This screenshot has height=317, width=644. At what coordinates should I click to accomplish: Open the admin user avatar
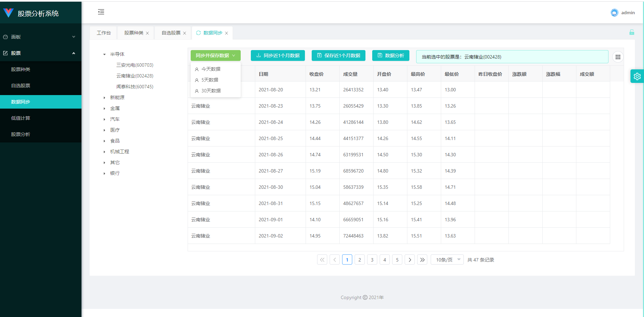click(x=614, y=13)
